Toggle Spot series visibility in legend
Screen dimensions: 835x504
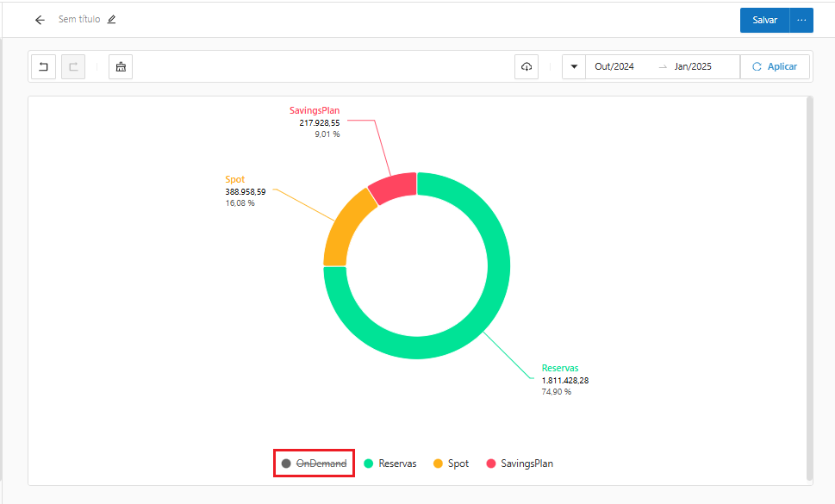point(451,464)
